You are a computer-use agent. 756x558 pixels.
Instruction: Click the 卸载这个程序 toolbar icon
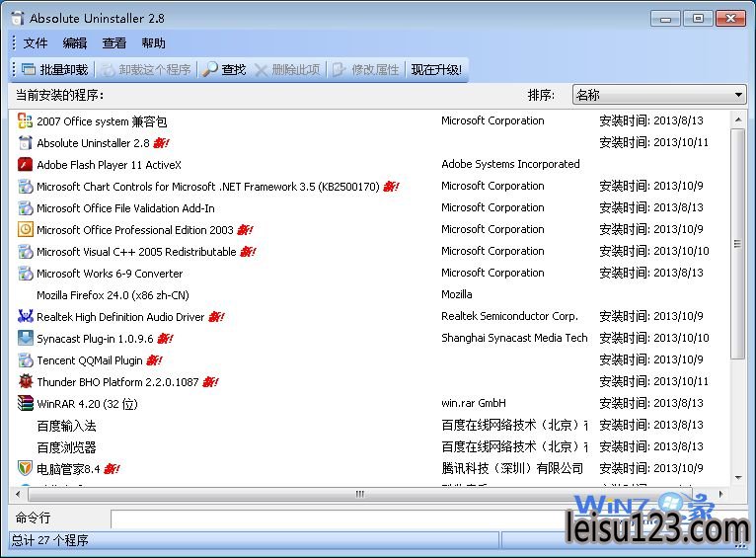click(108, 70)
